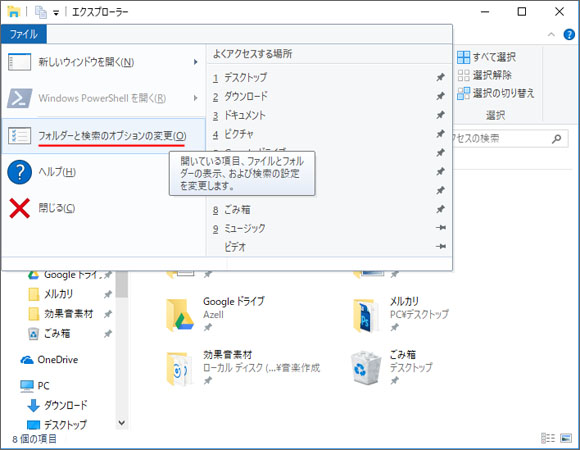Click the search magnifier icon
The width and height of the screenshot is (580, 450).
[556, 139]
